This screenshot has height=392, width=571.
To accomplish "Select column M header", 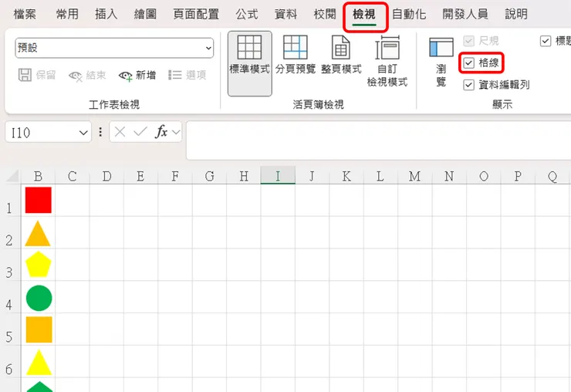I will tap(415, 177).
